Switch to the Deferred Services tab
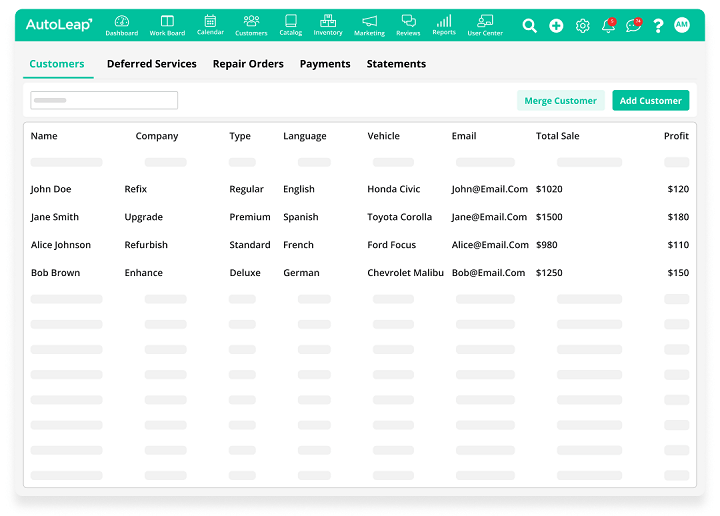The height and width of the screenshot is (516, 720). click(151, 64)
